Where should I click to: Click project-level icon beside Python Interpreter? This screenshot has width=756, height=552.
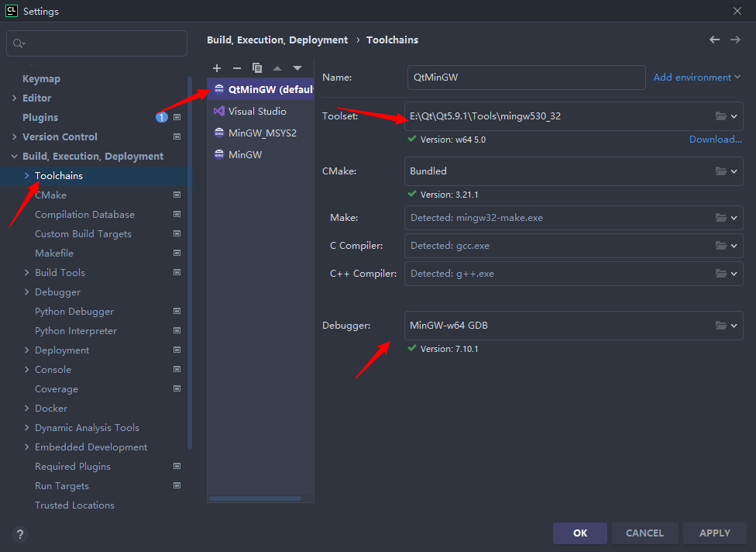coord(177,330)
